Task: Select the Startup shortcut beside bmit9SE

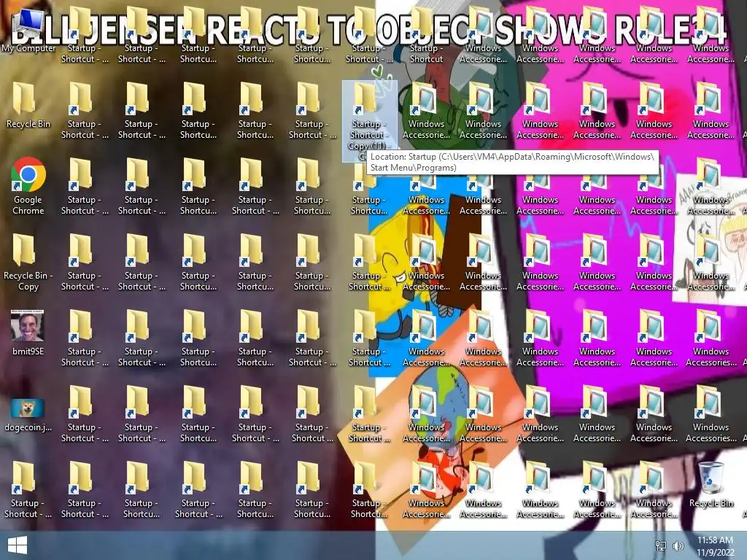Action: (x=85, y=338)
